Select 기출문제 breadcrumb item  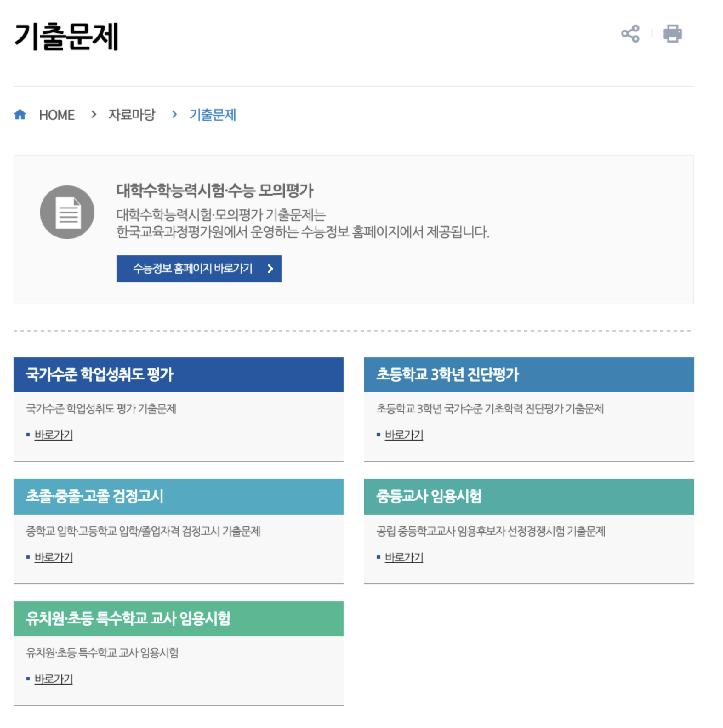coord(213,115)
